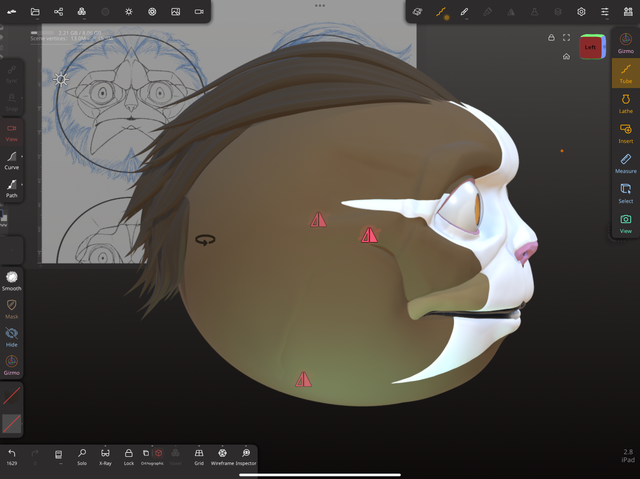Toggle fullscreen viewport mode
The height and width of the screenshot is (479, 640).
pyautogui.click(x=567, y=38)
